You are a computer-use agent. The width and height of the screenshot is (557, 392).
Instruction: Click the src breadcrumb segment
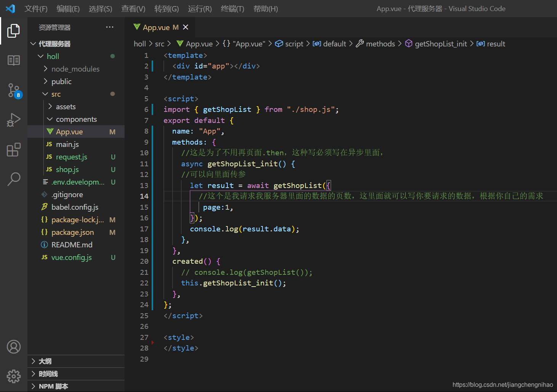point(160,44)
